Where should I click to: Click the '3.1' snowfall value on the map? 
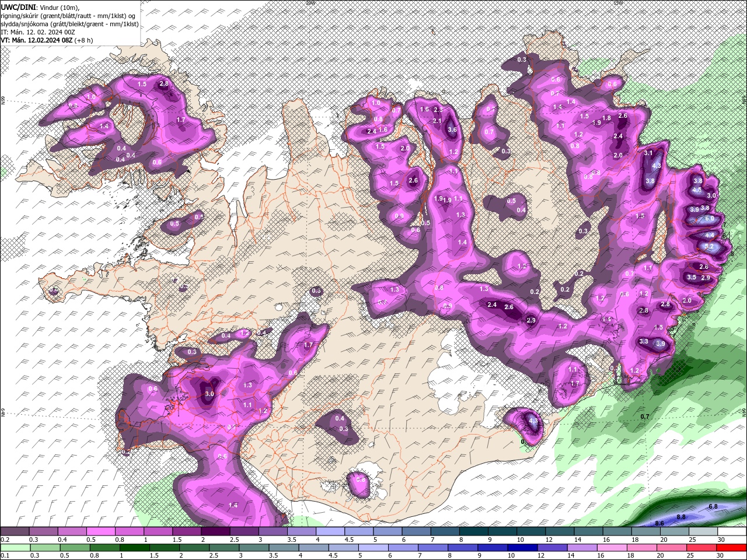coord(648,153)
